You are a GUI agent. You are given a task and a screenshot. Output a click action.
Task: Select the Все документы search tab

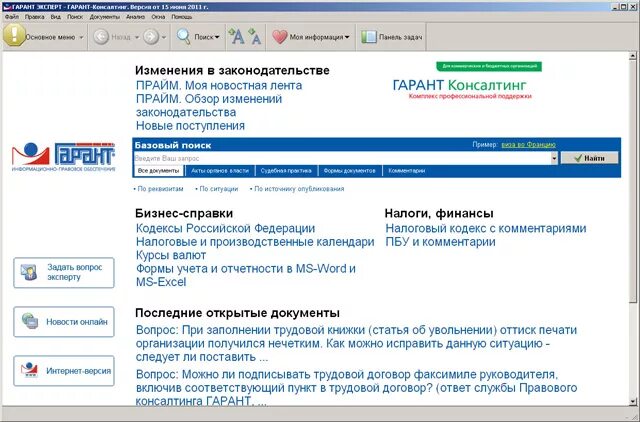coord(158,171)
